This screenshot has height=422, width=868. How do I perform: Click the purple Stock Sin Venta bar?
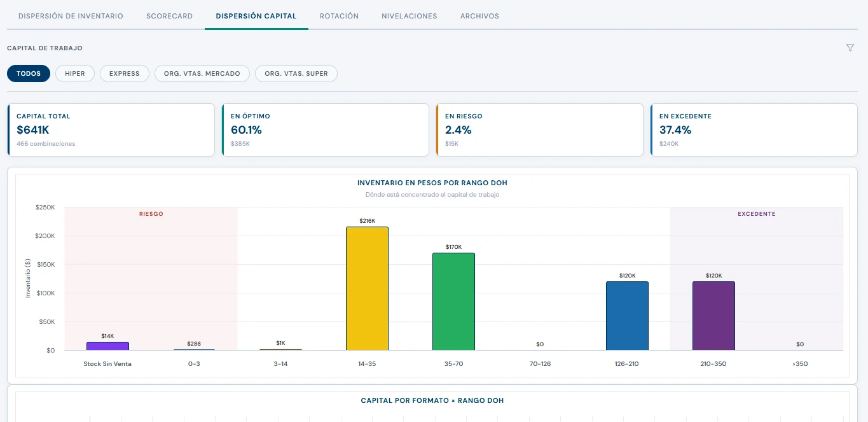107,346
